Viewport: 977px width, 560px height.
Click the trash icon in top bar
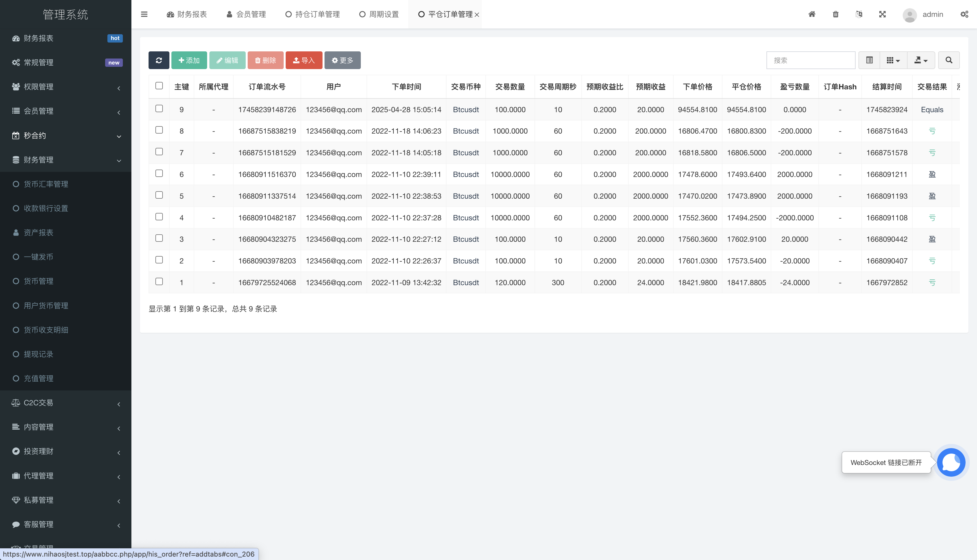click(835, 14)
